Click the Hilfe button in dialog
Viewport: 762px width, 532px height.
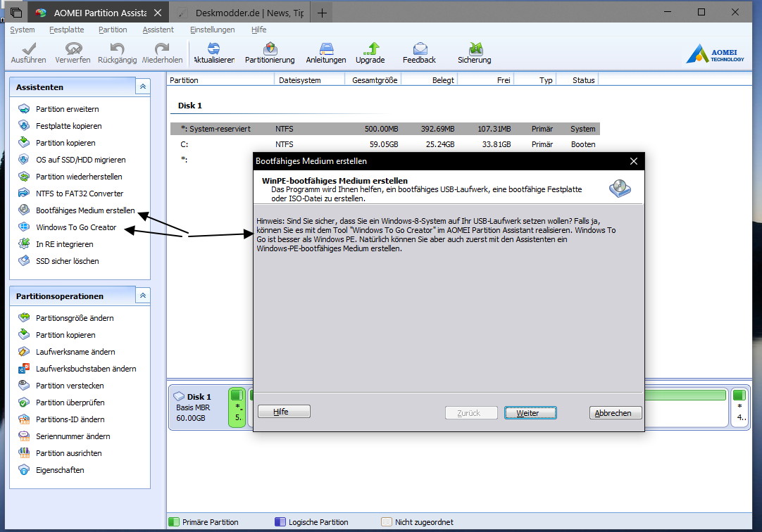coord(285,412)
